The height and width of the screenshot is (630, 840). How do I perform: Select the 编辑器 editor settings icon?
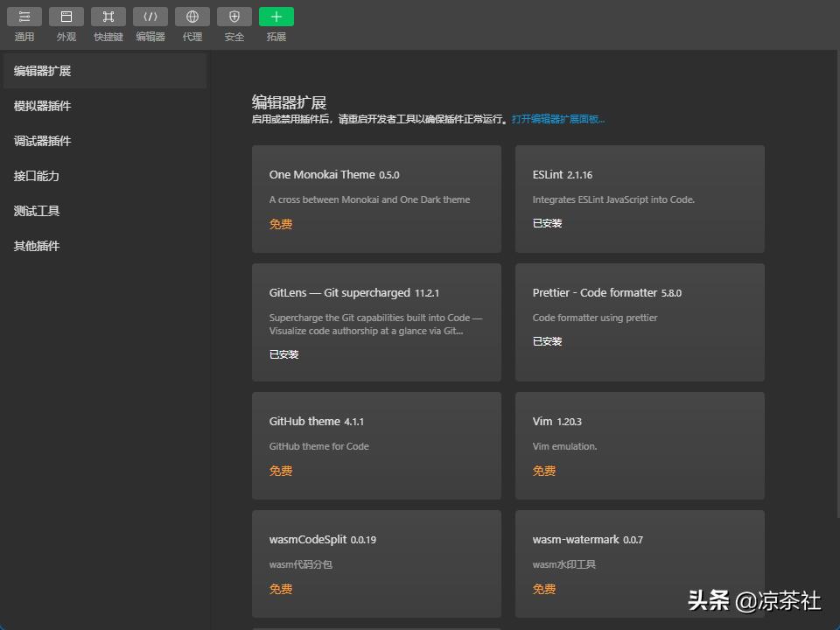click(150, 17)
